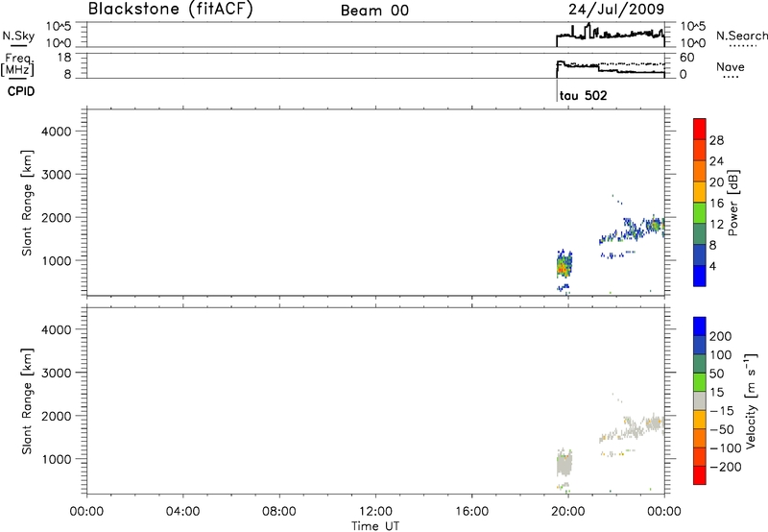Screen dimensions: 768x532
Task: Click the 3000 tick label in velocity panel
Action: [57, 373]
